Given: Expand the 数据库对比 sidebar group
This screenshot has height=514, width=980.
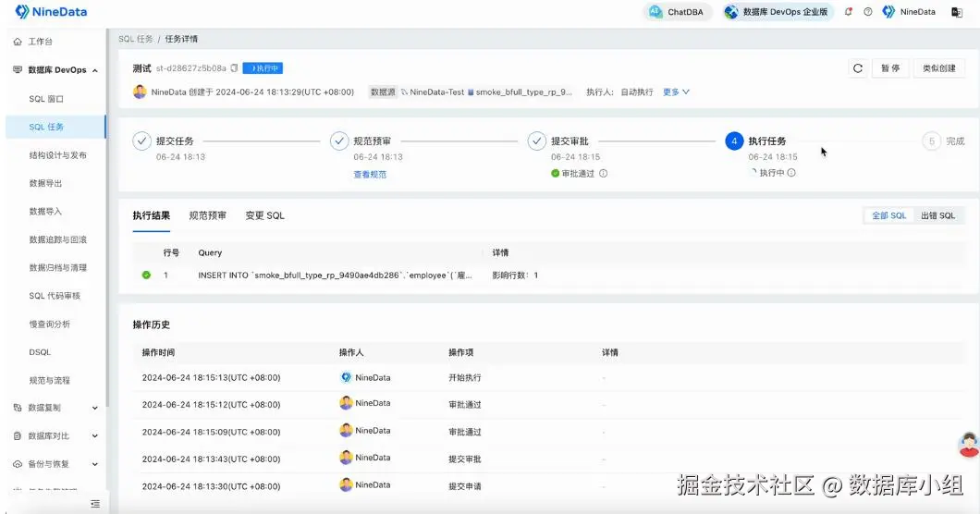Looking at the screenshot, I should (55, 435).
